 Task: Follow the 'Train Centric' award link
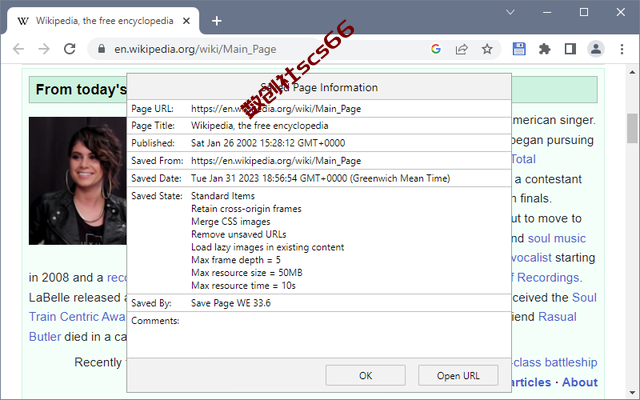[x=77, y=317]
